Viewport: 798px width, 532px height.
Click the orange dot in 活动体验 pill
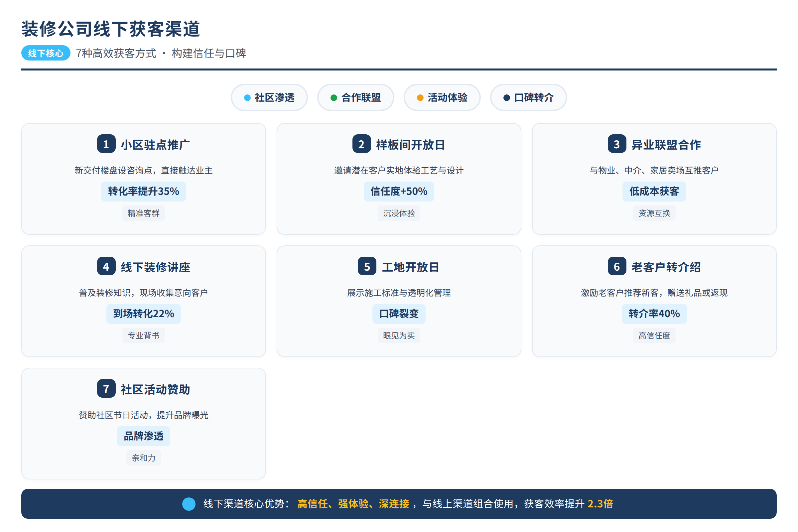point(420,98)
